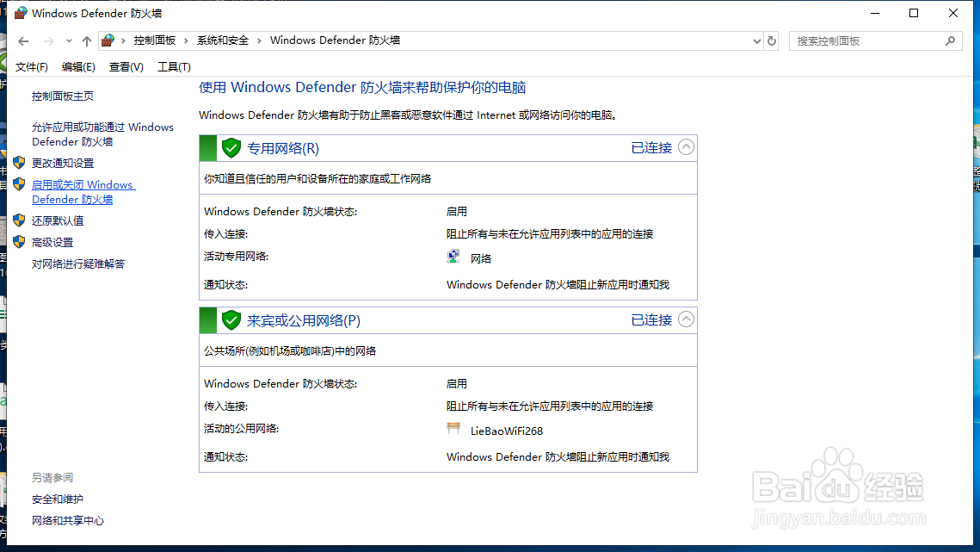Refresh the page with the refresh icon

click(772, 41)
